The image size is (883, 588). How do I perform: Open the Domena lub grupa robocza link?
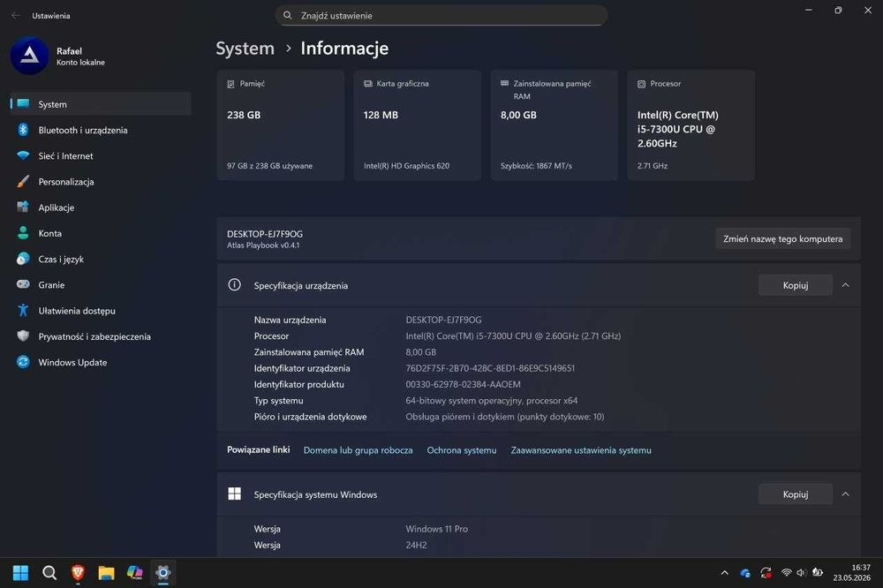coord(358,450)
